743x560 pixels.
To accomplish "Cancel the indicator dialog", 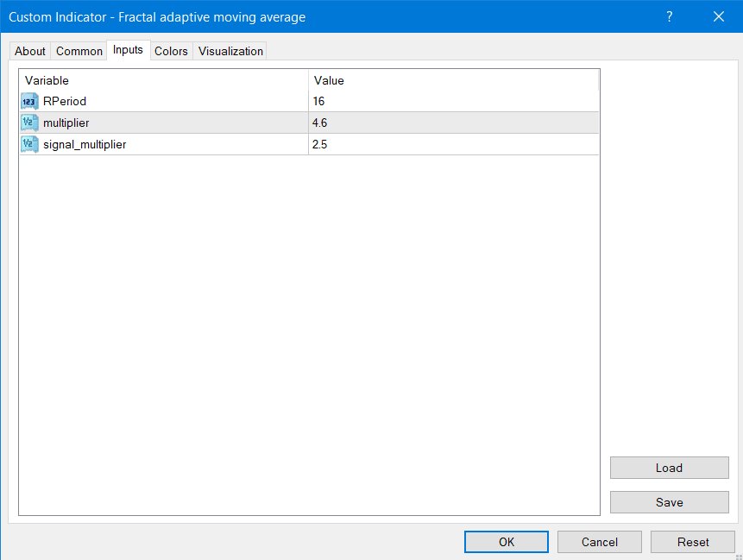I will point(599,542).
